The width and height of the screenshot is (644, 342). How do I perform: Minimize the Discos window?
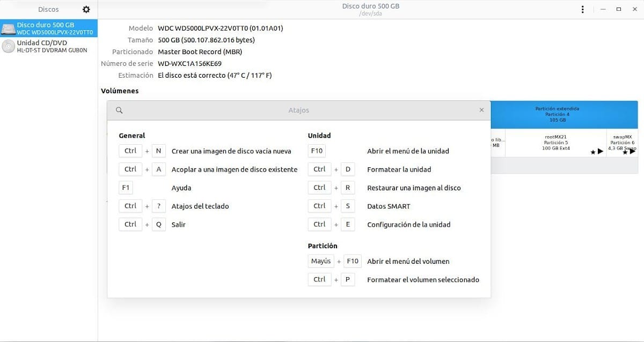[604, 9]
